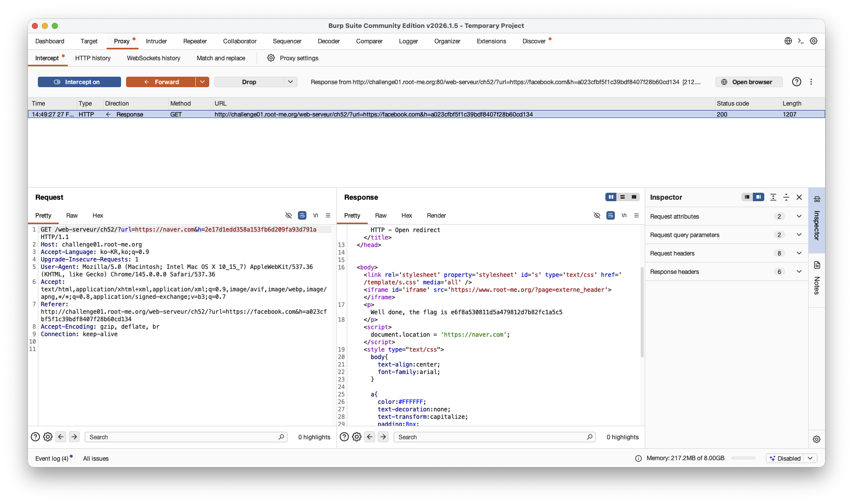Close the Inspector panel
This screenshot has width=853, height=504.
(x=799, y=197)
